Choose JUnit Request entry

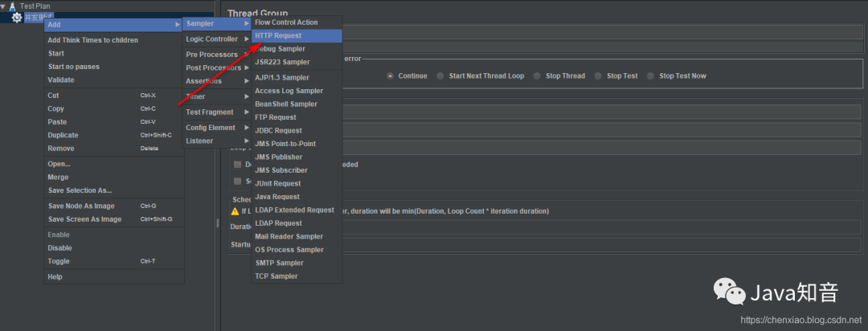point(297,184)
